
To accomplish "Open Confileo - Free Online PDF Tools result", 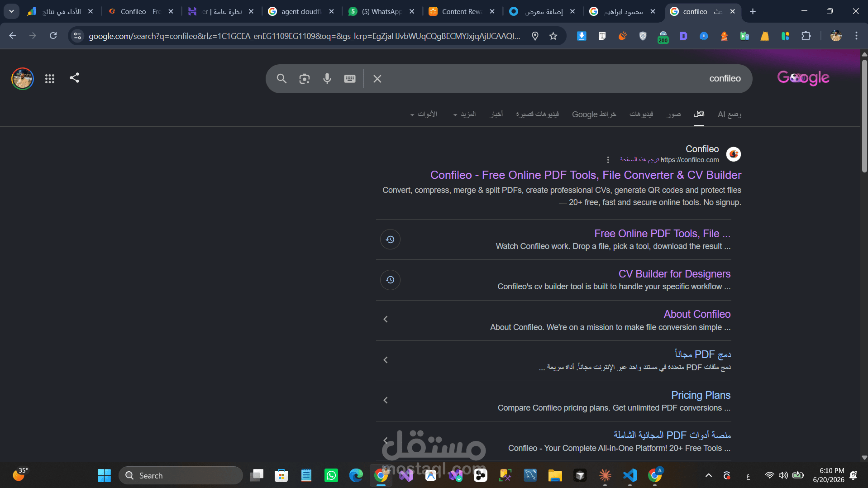I will pyautogui.click(x=586, y=175).
